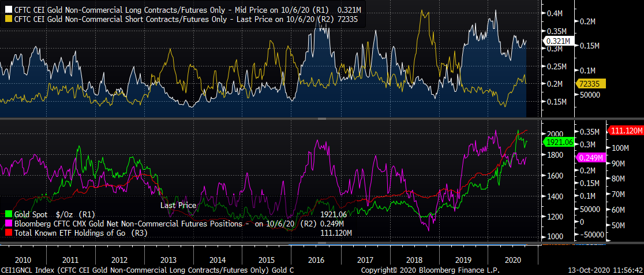This screenshot has height=275, width=644.
Task: Click the 50M ETF holdings axis tick
Action: click(x=617, y=226)
